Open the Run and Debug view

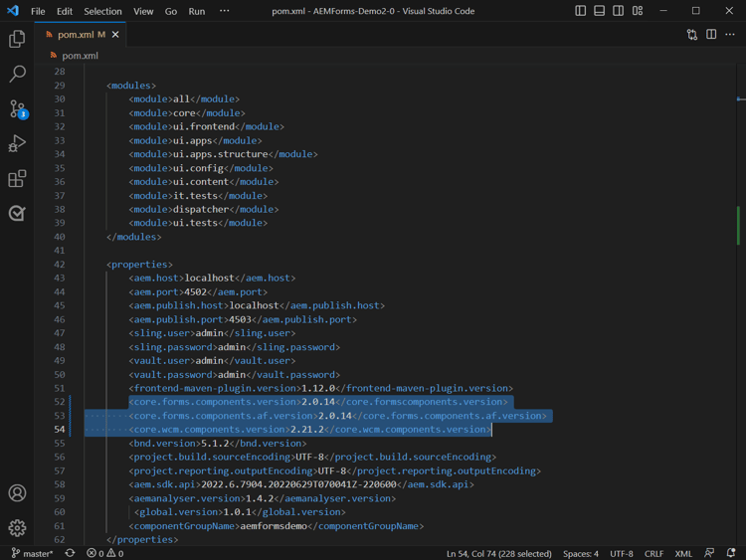click(17, 144)
